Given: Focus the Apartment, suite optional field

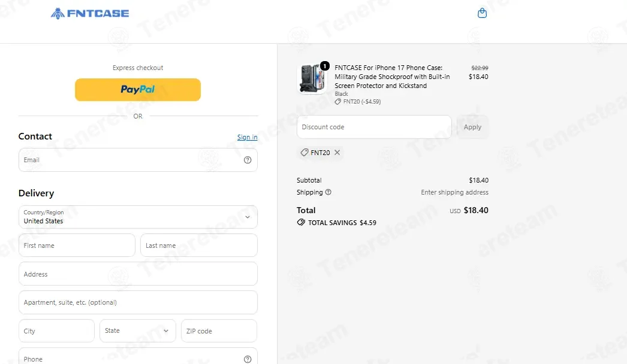Looking at the screenshot, I should click(138, 302).
